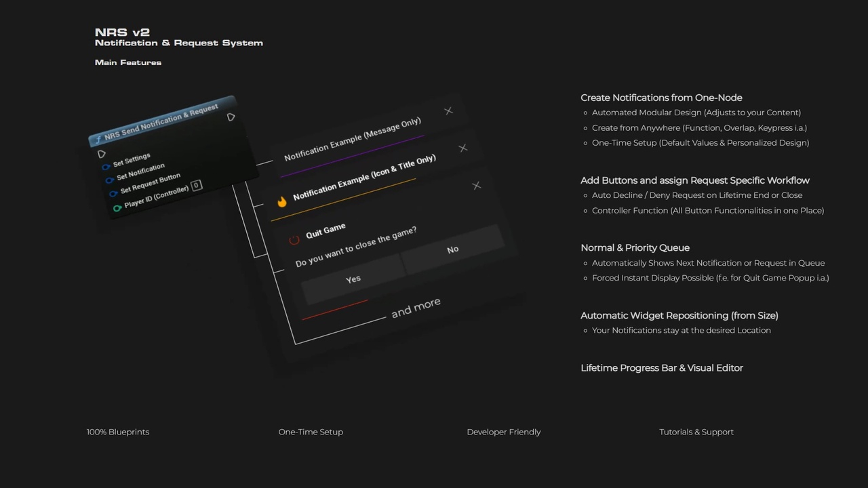868x488 pixels.
Task: Click '100% Blueprints' footer text
Action: (118, 432)
